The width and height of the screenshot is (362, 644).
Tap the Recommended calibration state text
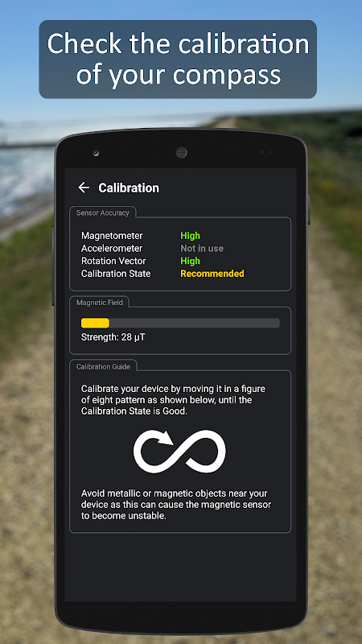(x=212, y=274)
